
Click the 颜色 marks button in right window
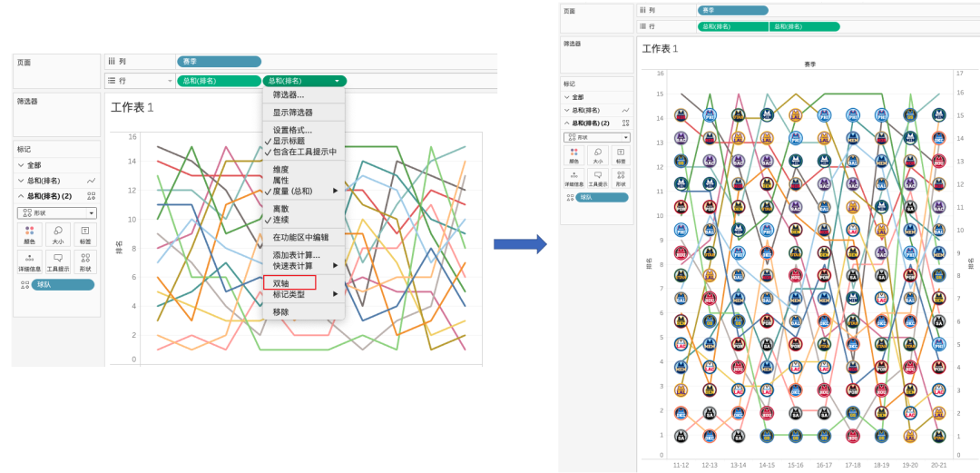pyautogui.click(x=573, y=155)
